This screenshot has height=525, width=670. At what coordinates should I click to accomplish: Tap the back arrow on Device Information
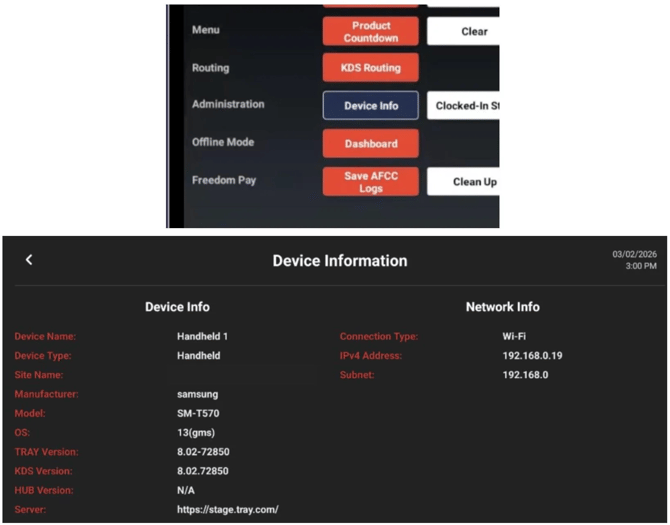click(x=29, y=260)
